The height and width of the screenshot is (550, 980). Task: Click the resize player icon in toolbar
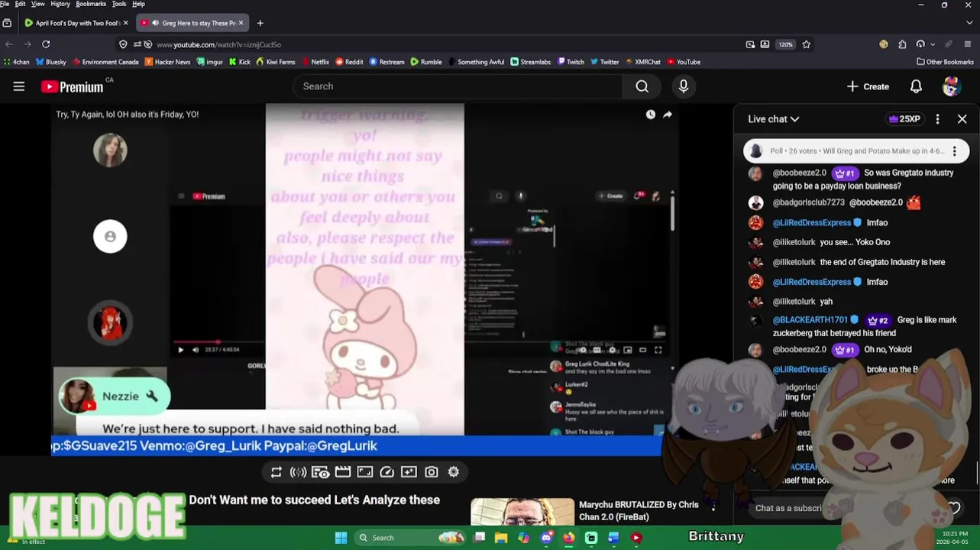[365, 472]
